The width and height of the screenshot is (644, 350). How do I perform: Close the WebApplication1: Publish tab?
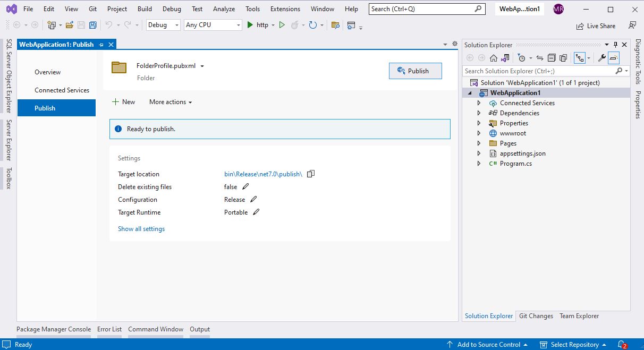click(x=111, y=45)
